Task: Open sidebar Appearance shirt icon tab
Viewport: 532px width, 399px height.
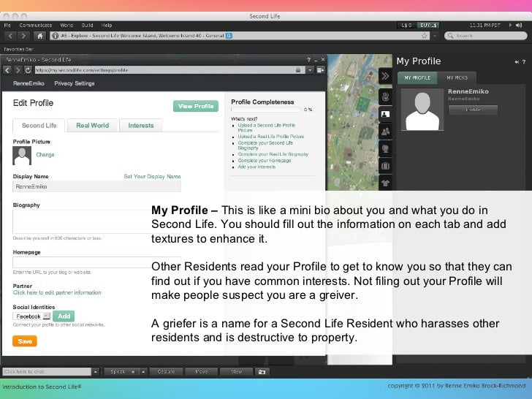Action: (x=385, y=183)
